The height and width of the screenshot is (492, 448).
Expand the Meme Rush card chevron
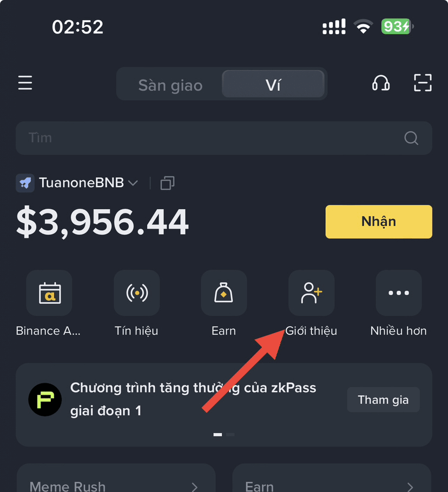[x=195, y=487]
